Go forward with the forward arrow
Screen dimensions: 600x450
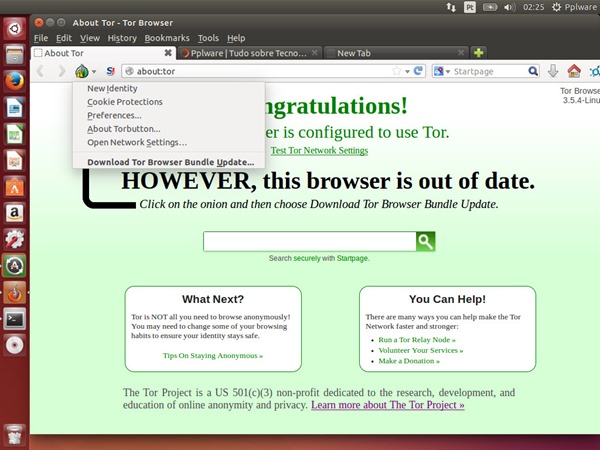click(61, 71)
